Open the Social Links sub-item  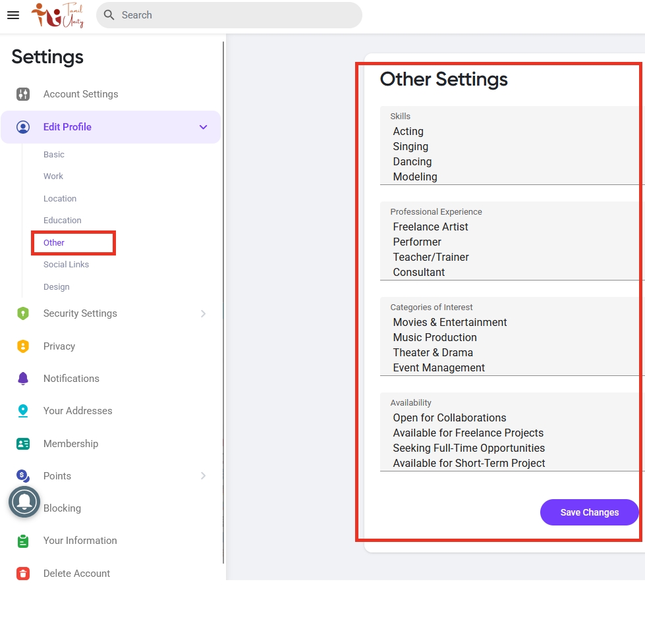[67, 265]
